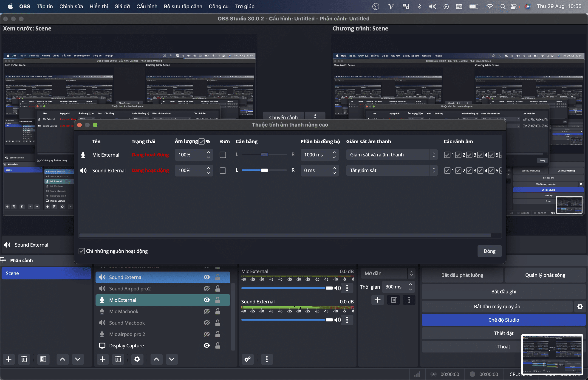This screenshot has width=588, height=380.
Task: Adjust Mic External mixer volume slider
Action: tap(287, 288)
